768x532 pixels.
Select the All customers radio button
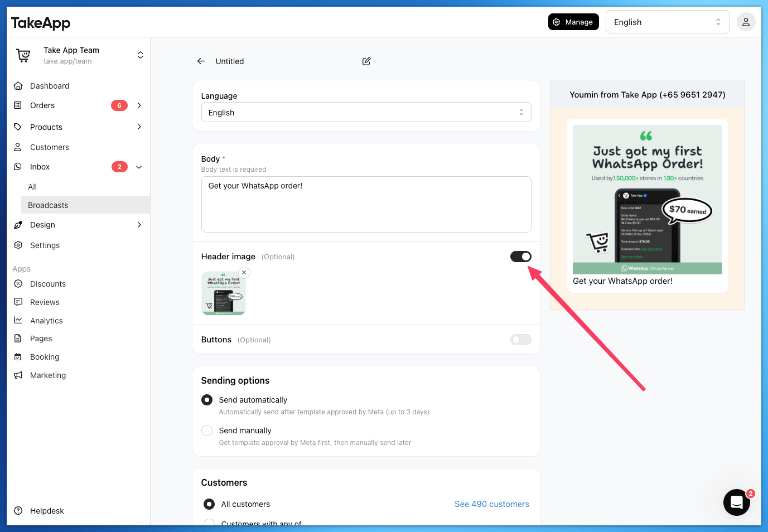point(209,504)
